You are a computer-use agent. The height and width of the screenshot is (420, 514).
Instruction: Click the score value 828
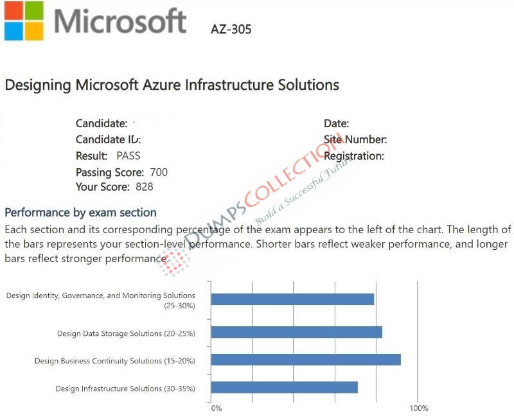(145, 187)
